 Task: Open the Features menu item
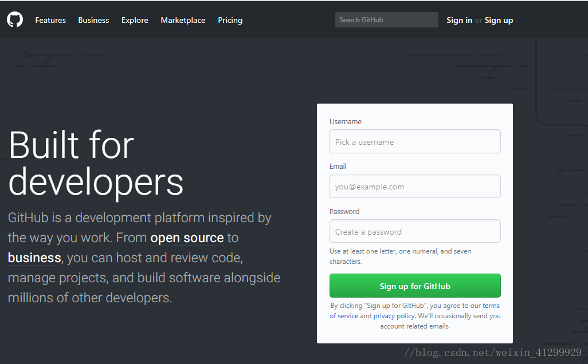50,20
